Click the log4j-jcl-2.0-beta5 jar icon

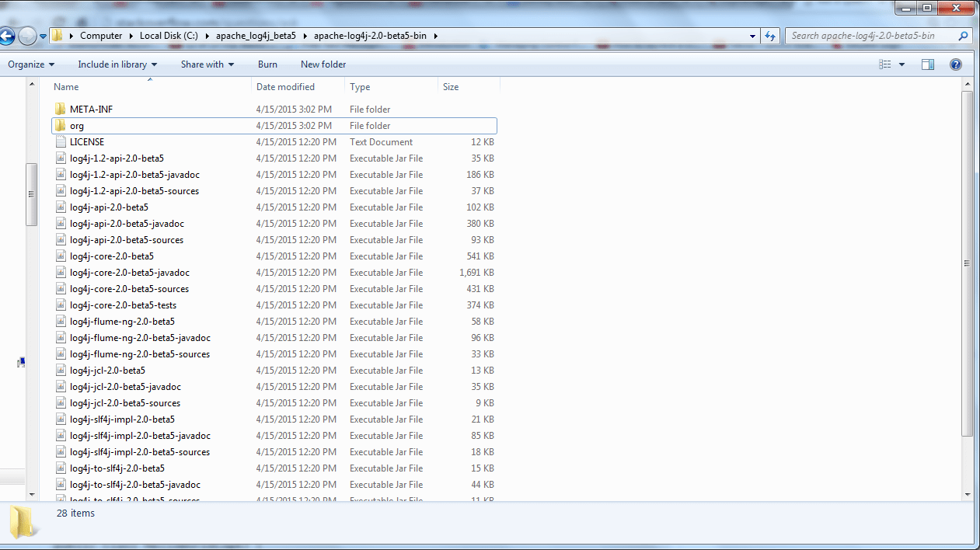[x=60, y=371]
